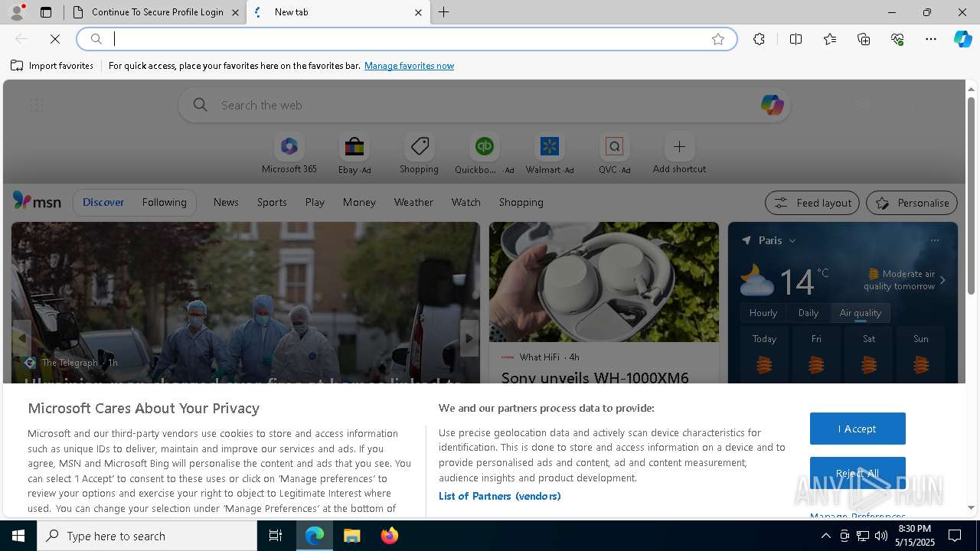Open The Telegraph headline story image

coord(246,302)
